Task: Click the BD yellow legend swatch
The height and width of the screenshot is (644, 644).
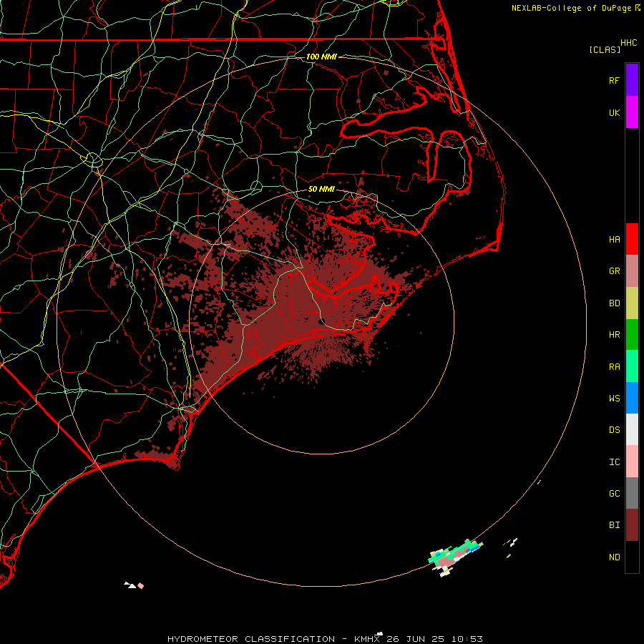Action: [x=632, y=303]
